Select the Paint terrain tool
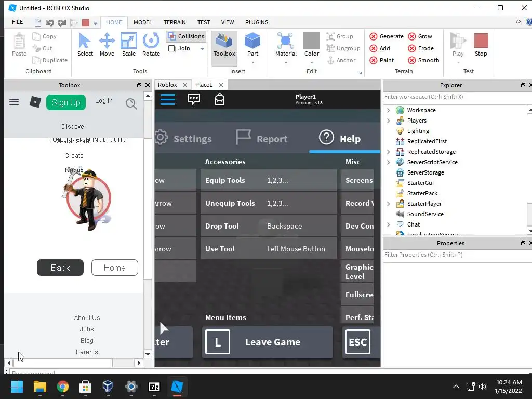This screenshot has width=532, height=399. [x=382, y=60]
